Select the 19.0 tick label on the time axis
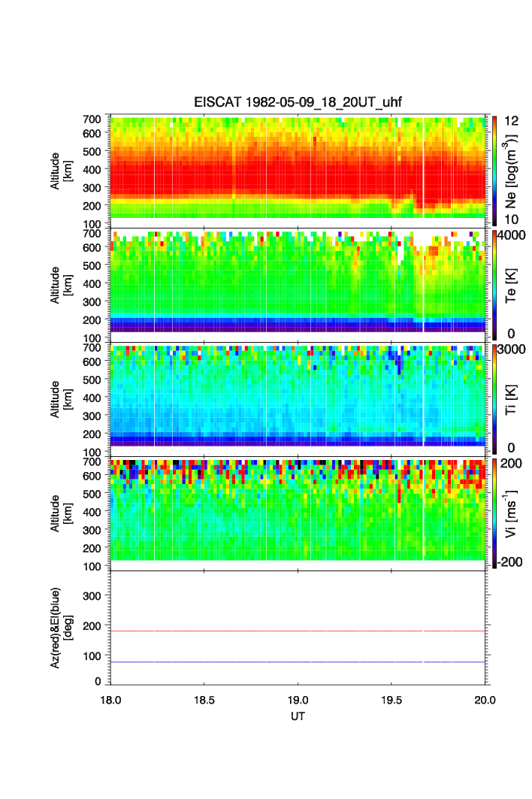Viewport: 532px width, 799px height. coord(298,699)
